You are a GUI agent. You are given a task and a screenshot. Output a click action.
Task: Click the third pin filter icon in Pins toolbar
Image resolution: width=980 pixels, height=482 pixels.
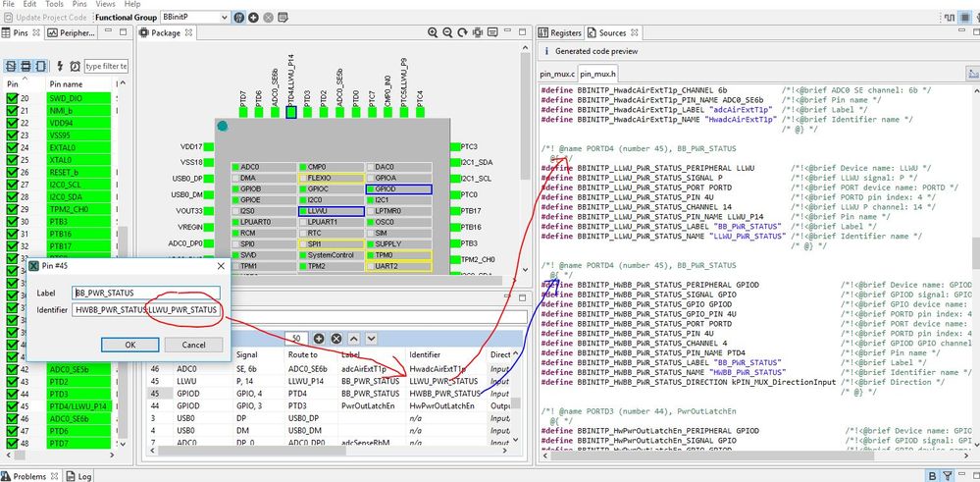click(x=40, y=66)
